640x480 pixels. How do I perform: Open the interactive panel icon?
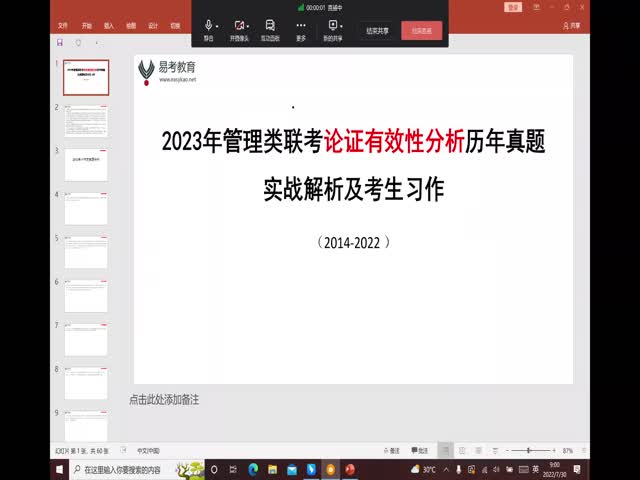click(270, 30)
